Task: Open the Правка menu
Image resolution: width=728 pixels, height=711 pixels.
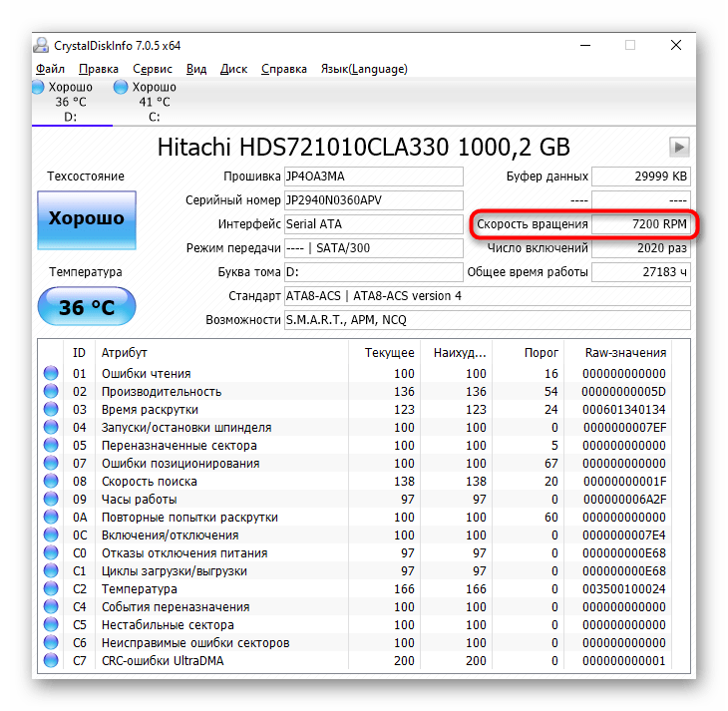Action: (x=99, y=69)
